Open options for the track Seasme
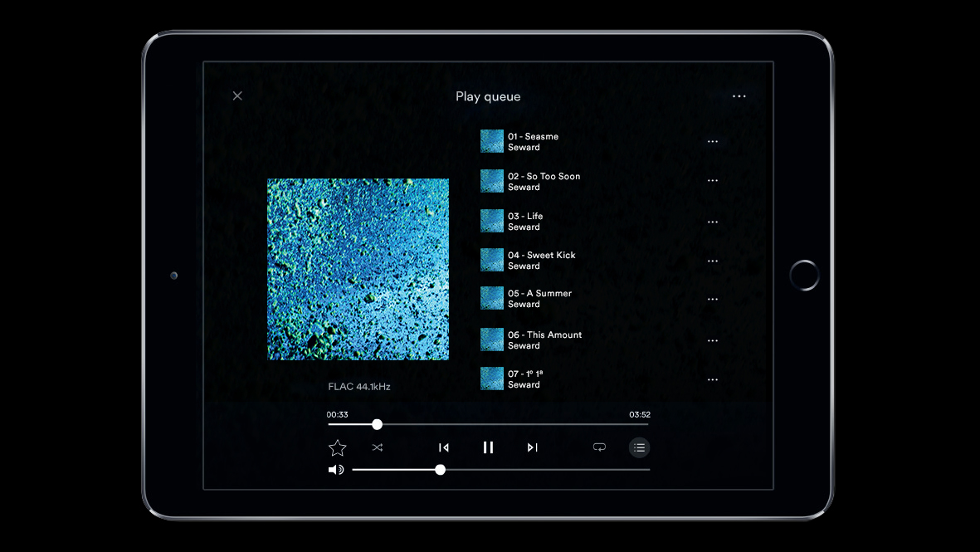 pos(712,141)
